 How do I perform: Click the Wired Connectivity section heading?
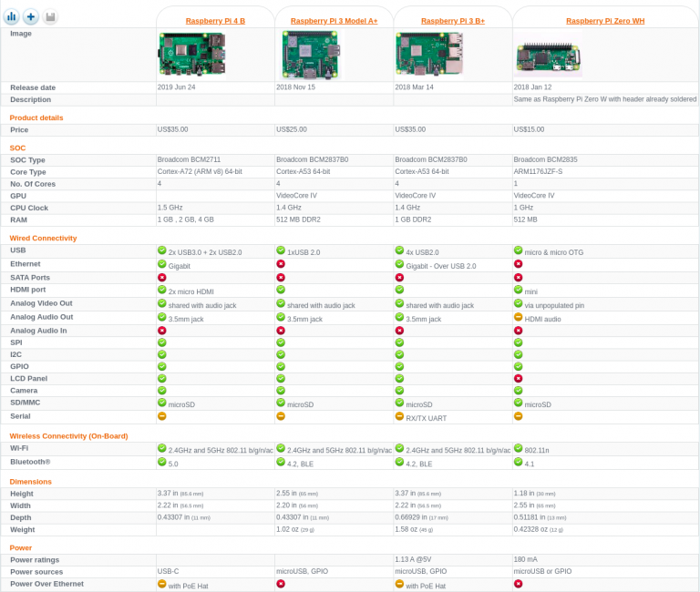(x=43, y=239)
